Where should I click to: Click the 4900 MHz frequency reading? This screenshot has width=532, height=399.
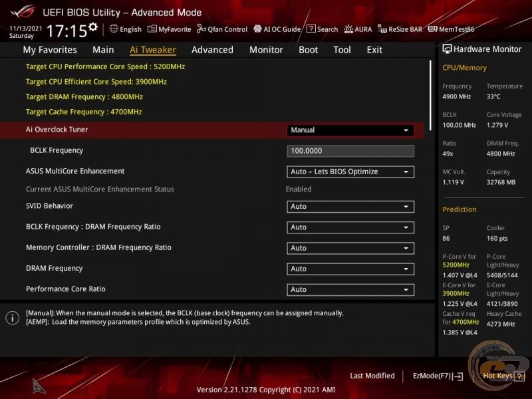tap(456, 96)
